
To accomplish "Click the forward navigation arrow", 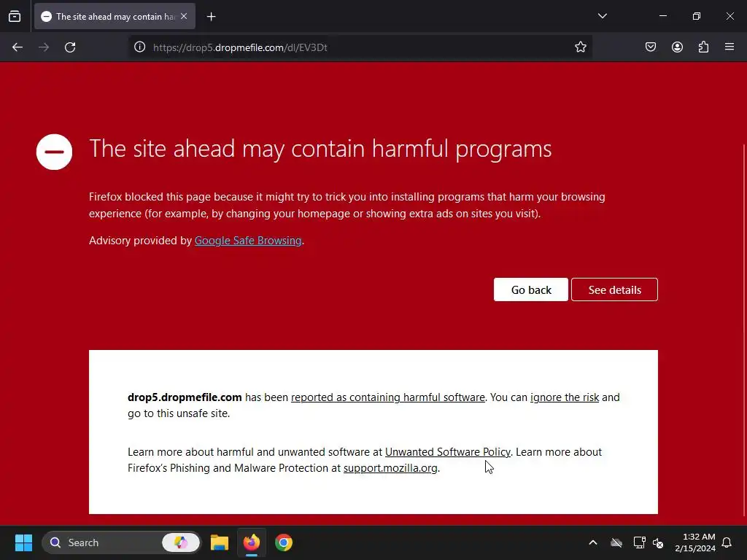I will click(x=44, y=47).
